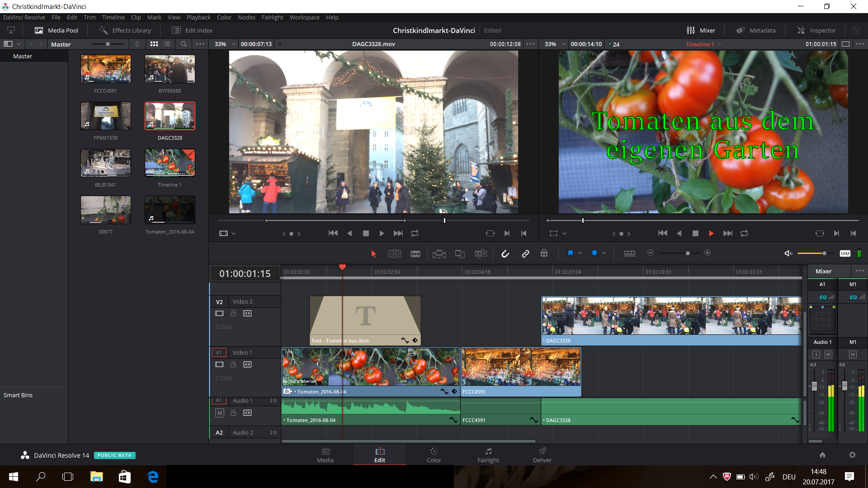Switch to the Color page tab
The width and height of the screenshot is (868, 488).
(434, 455)
